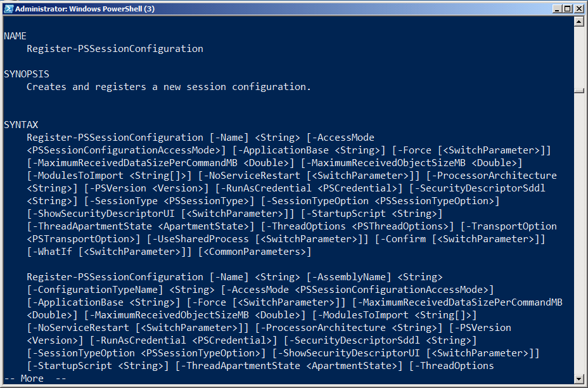Click the '-- More --' prompt
Viewport: 588px width, 388px height.
[35, 378]
